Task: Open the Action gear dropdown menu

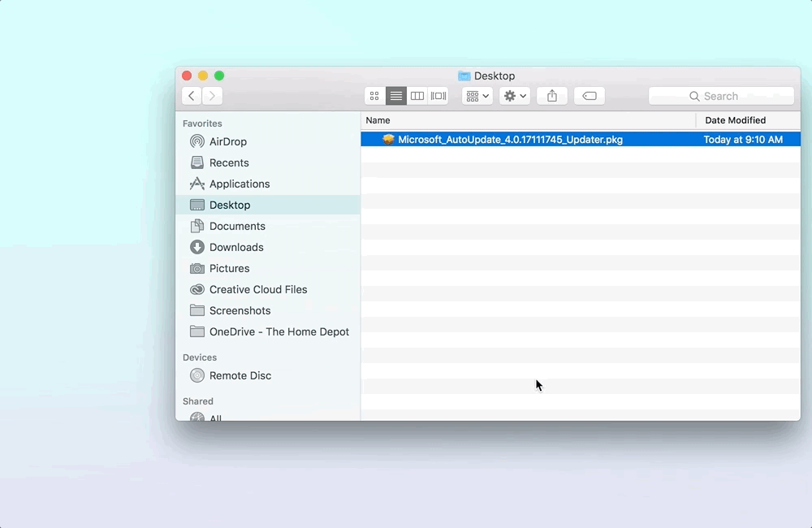Action: pos(515,96)
